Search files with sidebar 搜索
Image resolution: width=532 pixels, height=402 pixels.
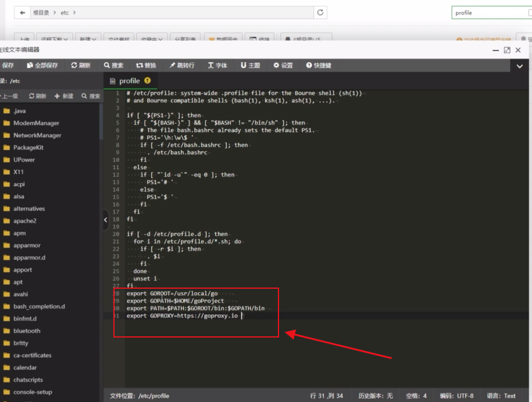[91, 96]
